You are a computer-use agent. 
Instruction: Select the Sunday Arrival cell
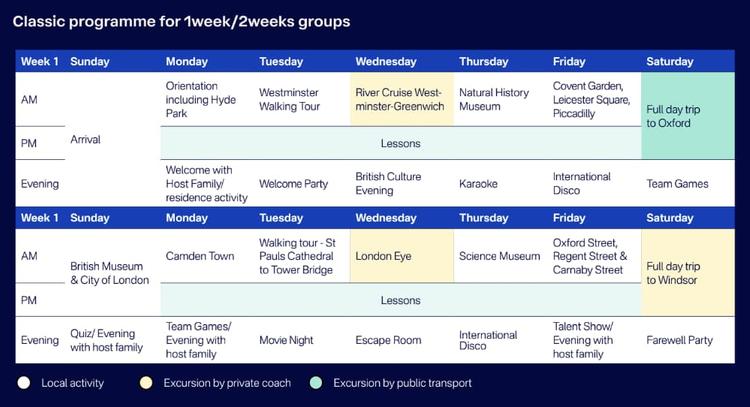pyautogui.click(x=86, y=140)
